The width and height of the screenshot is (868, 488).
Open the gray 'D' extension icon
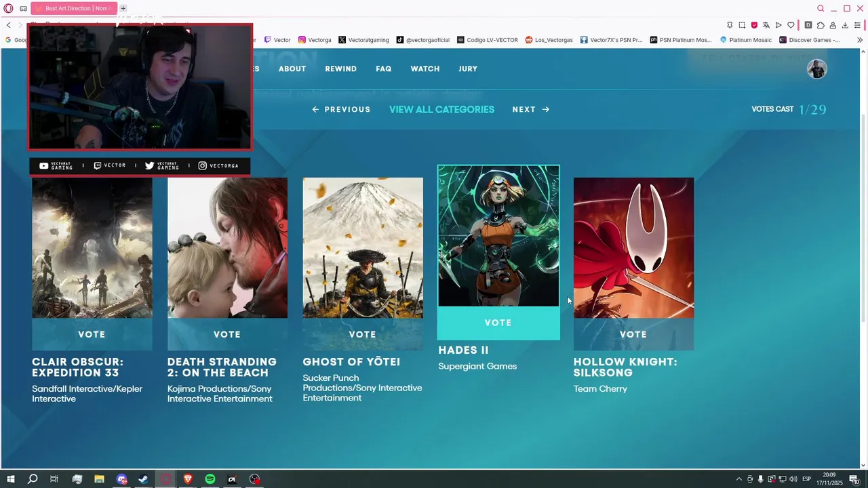click(x=808, y=25)
